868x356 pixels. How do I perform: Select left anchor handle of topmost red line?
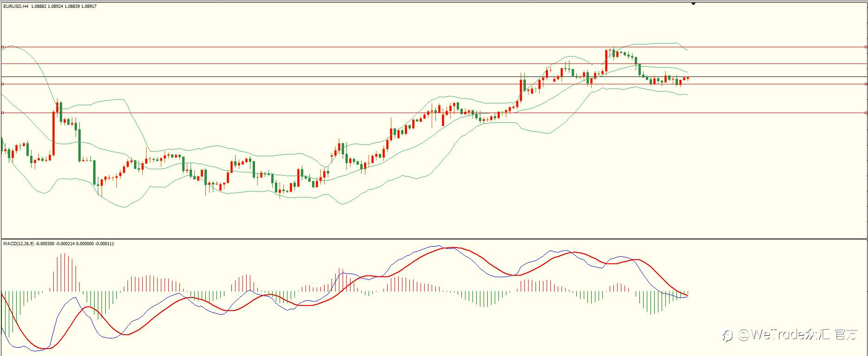[x=2, y=47]
